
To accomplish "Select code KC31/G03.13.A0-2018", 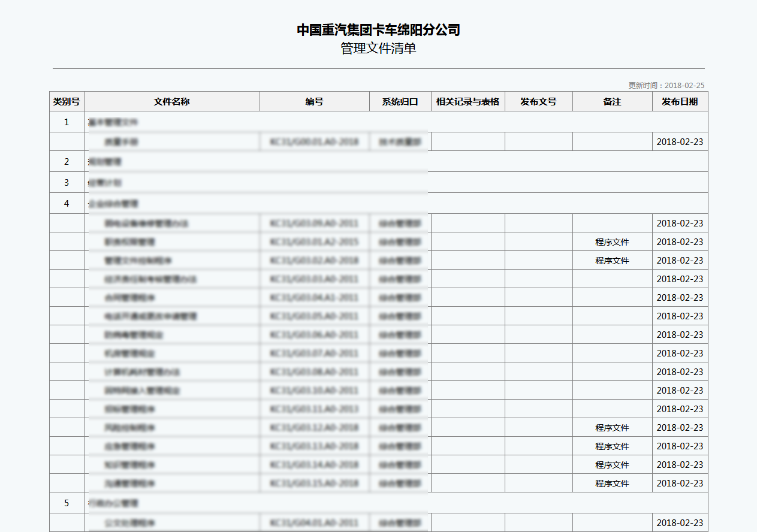I will tap(315, 446).
